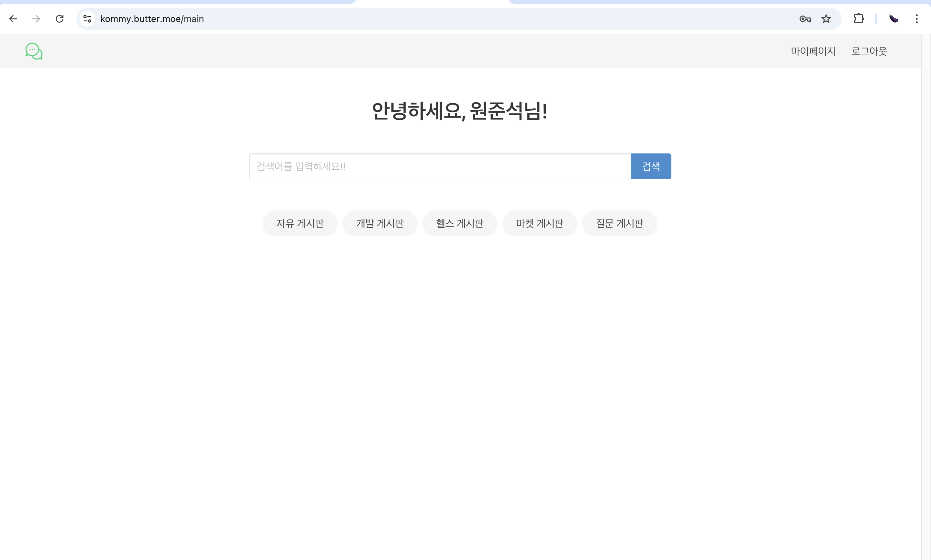Open Chrome three-dot menu
This screenshot has width=931, height=560.
(x=916, y=19)
